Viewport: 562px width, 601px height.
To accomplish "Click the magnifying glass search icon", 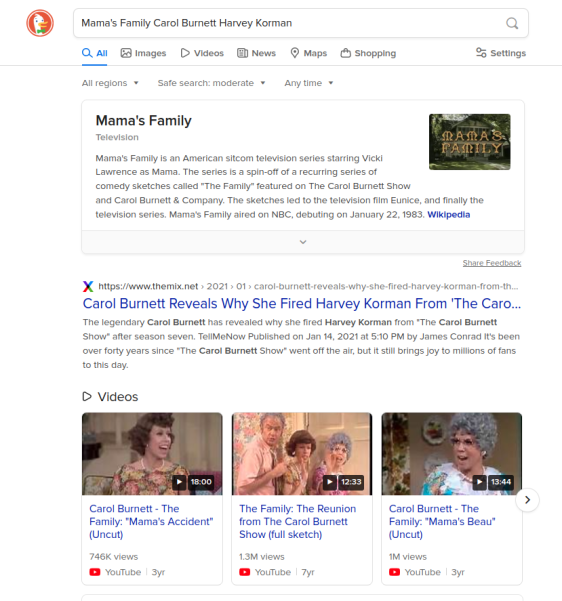I will click(512, 23).
